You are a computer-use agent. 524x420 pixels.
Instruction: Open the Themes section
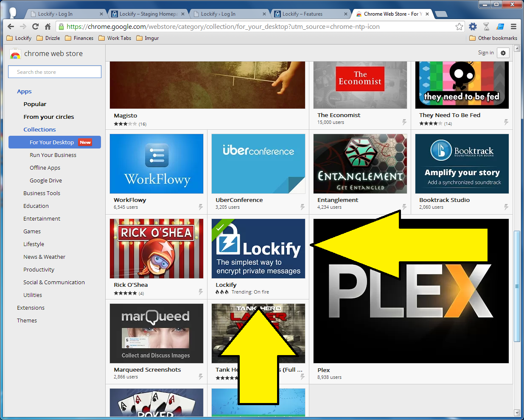coord(27,320)
